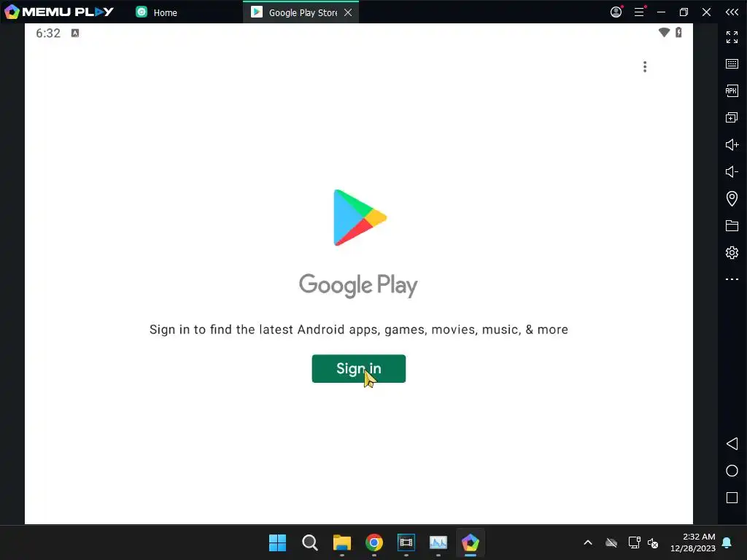Screen dimensions: 747x560
Task: Click the display network tray icon
Action: pyautogui.click(x=634, y=542)
